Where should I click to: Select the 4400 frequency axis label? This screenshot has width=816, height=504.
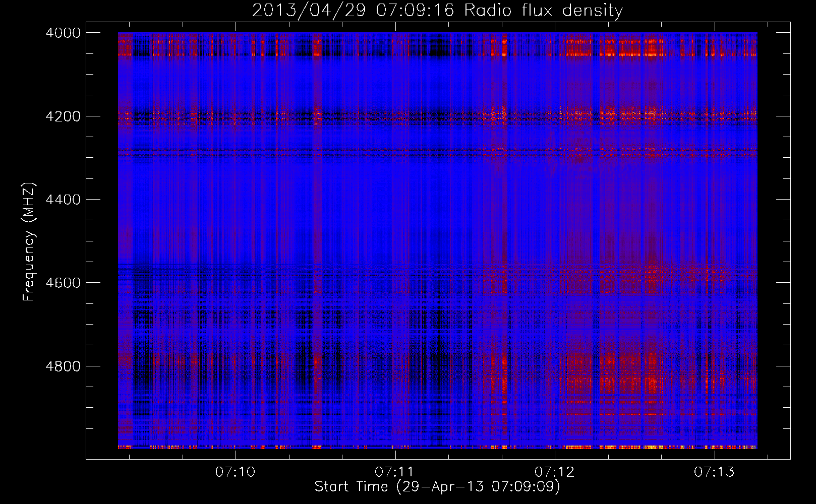(63, 200)
